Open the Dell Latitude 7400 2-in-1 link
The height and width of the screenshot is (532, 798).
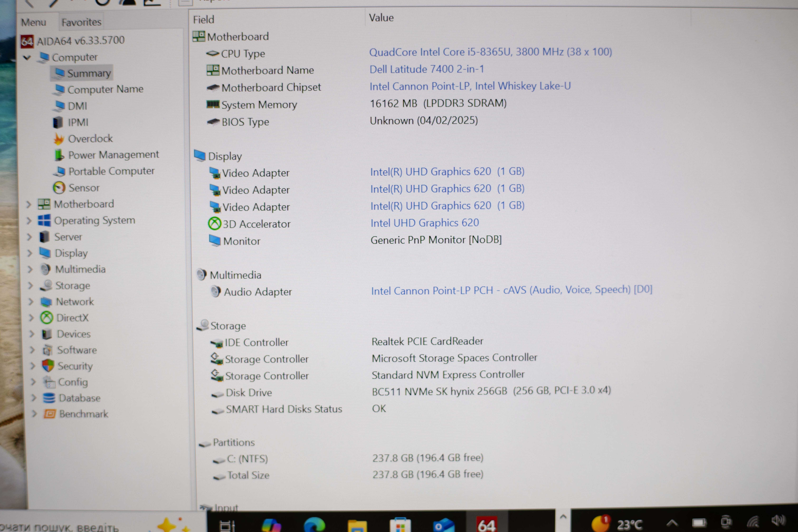pyautogui.click(x=427, y=69)
